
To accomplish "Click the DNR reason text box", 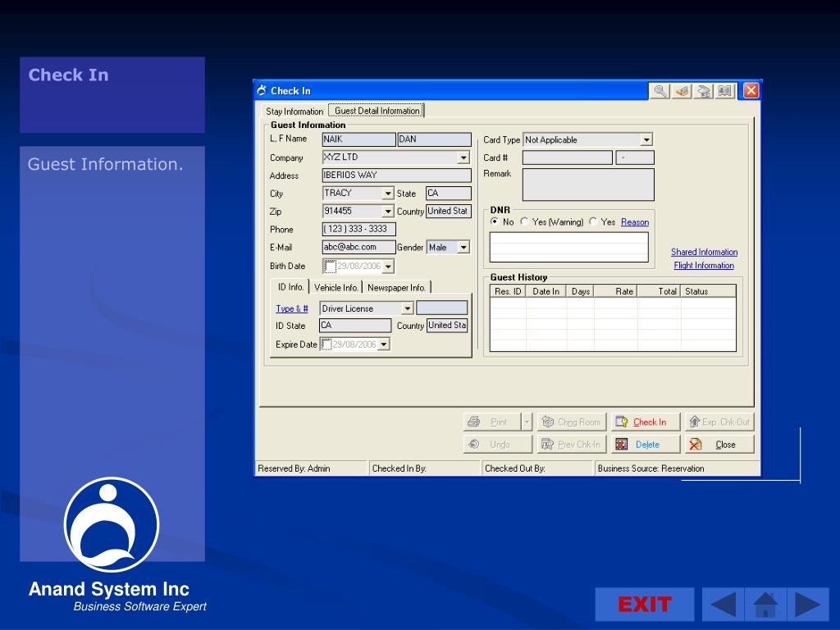I will 569,247.
